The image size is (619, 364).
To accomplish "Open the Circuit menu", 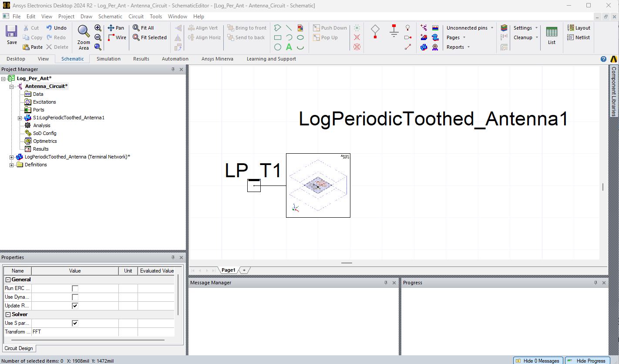I will coord(136,16).
